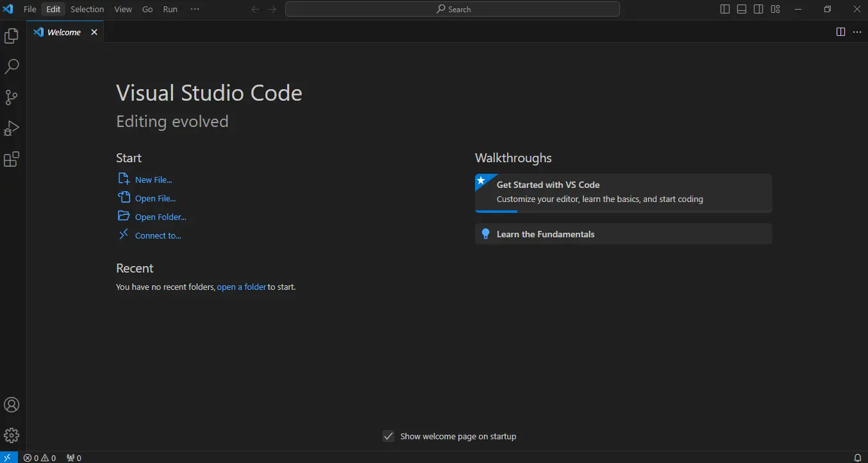
Task: Click the remote window indicator in status bar
Action: (x=8, y=458)
